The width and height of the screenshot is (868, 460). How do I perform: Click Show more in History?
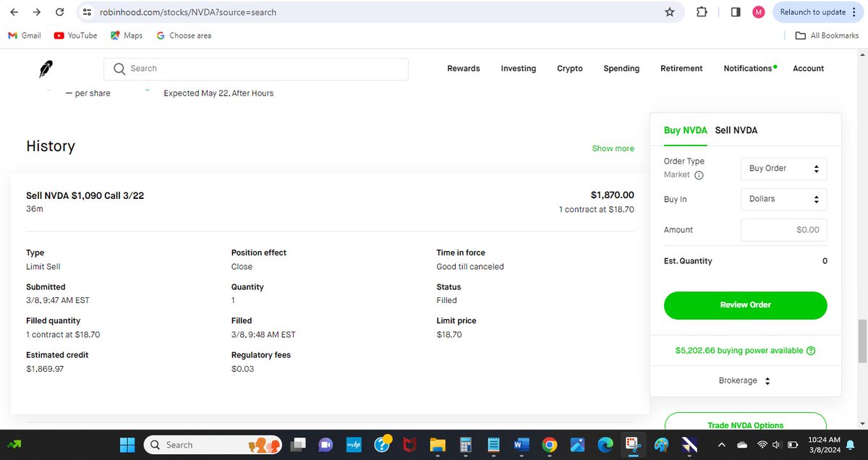[x=613, y=148]
